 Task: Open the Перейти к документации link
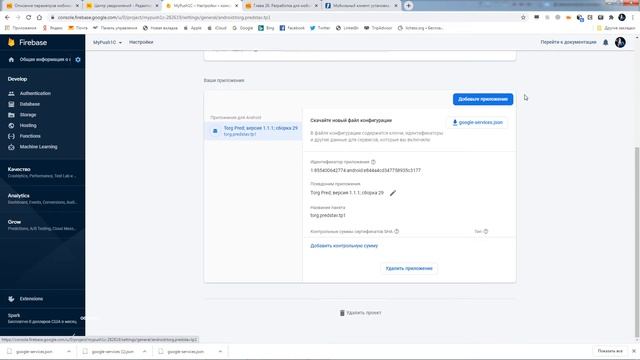tap(568, 42)
